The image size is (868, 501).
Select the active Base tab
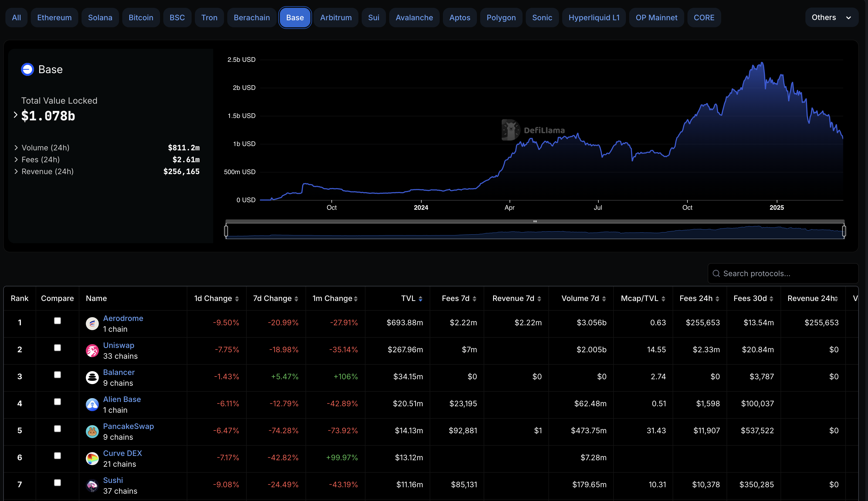pos(295,18)
